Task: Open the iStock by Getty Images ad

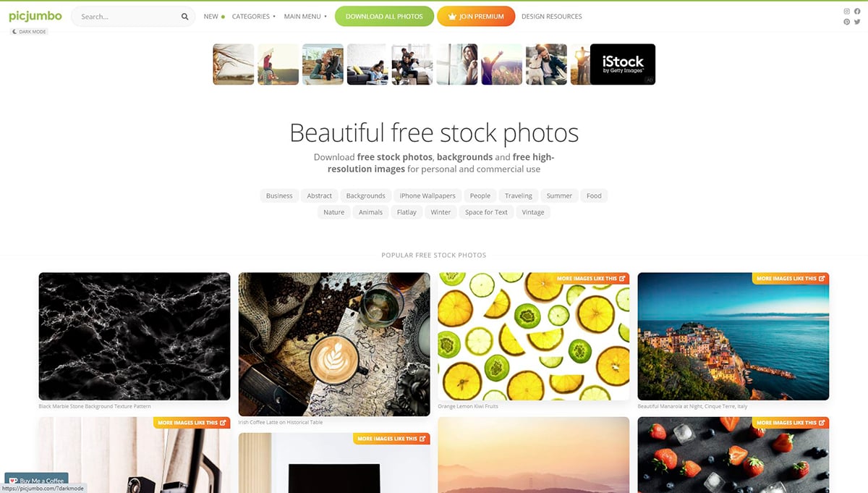Action: pyautogui.click(x=623, y=64)
